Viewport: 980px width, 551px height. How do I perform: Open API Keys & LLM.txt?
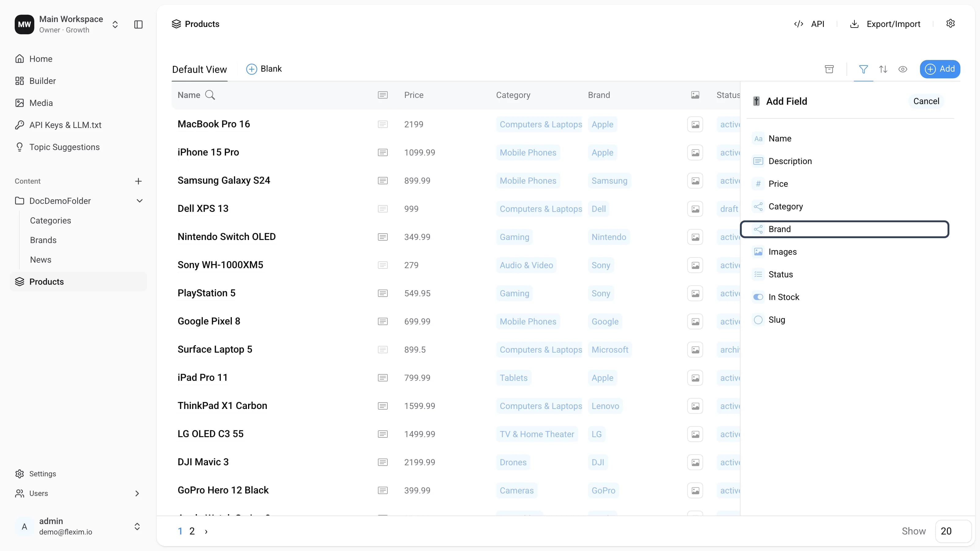(x=65, y=125)
